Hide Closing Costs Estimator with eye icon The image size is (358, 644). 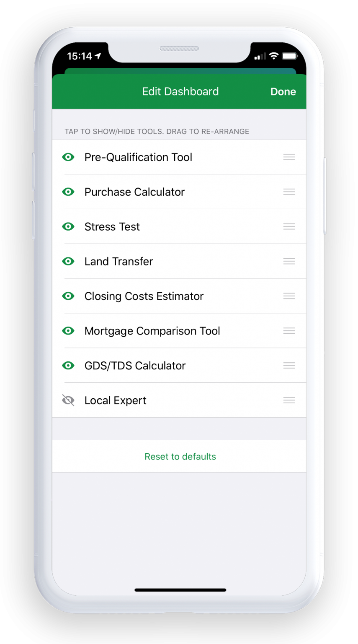pyautogui.click(x=68, y=296)
